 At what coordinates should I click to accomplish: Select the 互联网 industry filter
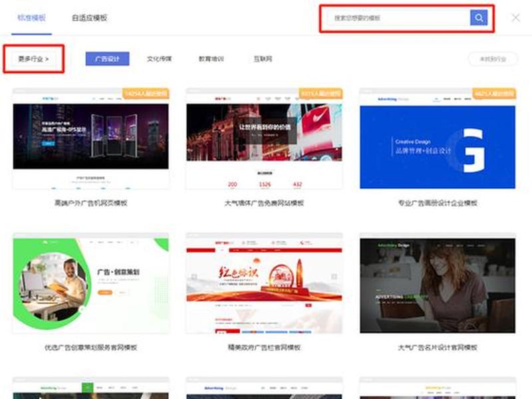[x=263, y=59]
